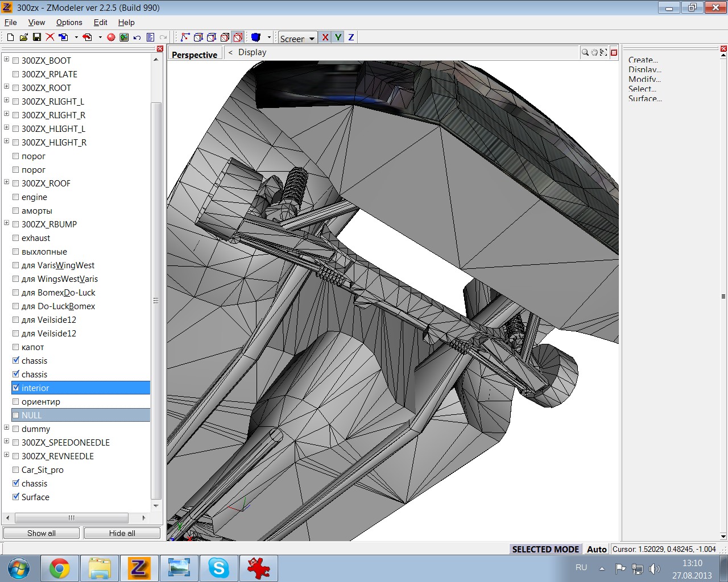
Task: Click the red Export icon
Action: 88,37
